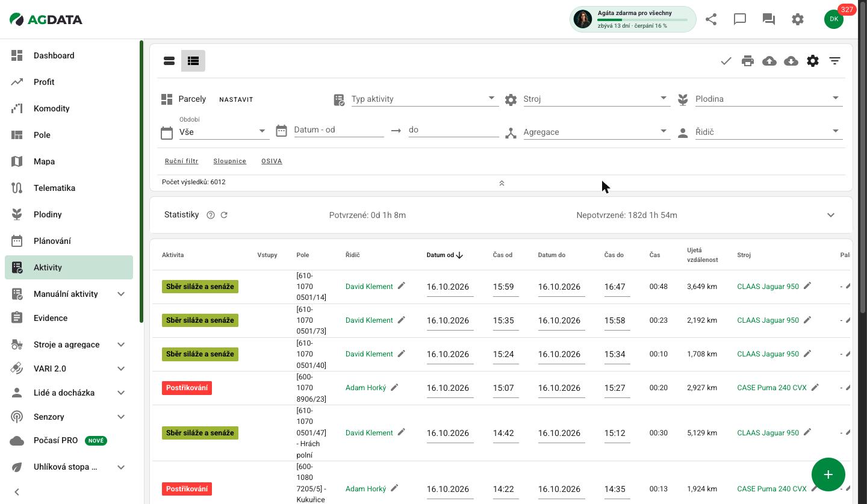The height and width of the screenshot is (504, 867).
Task: Open the share icon in header
Action: point(711,19)
